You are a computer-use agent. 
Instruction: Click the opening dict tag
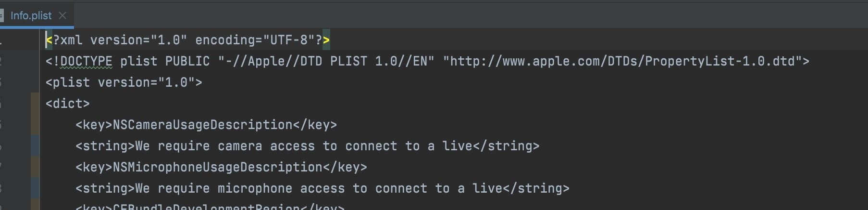click(67, 104)
